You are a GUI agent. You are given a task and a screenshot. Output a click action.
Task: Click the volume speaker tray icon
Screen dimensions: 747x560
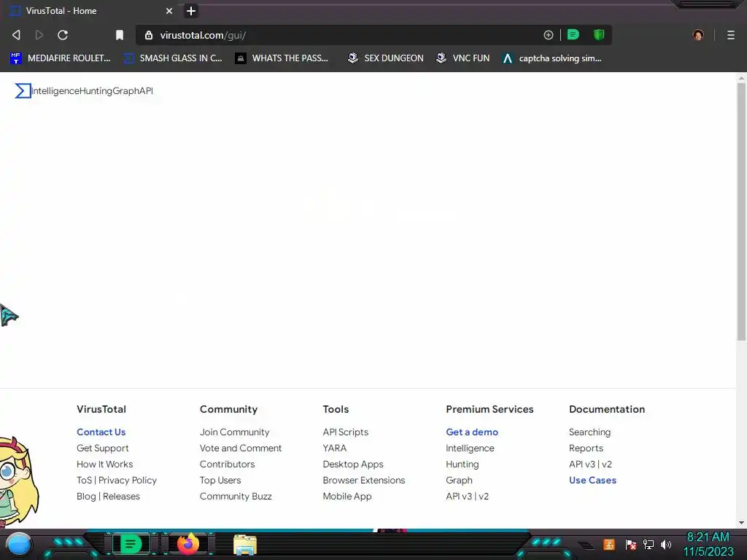665,544
